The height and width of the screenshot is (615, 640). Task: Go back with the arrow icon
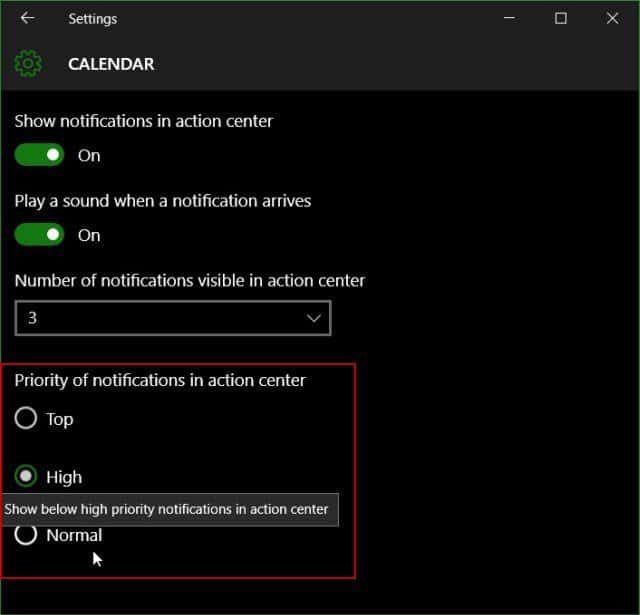[27, 18]
